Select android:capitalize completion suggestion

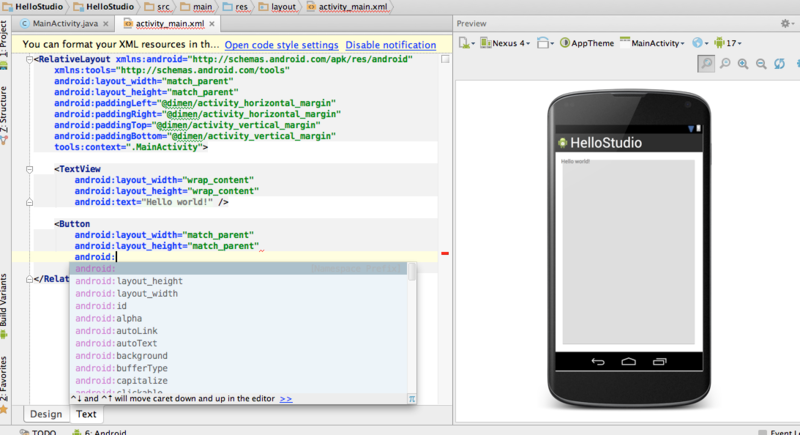(239, 380)
